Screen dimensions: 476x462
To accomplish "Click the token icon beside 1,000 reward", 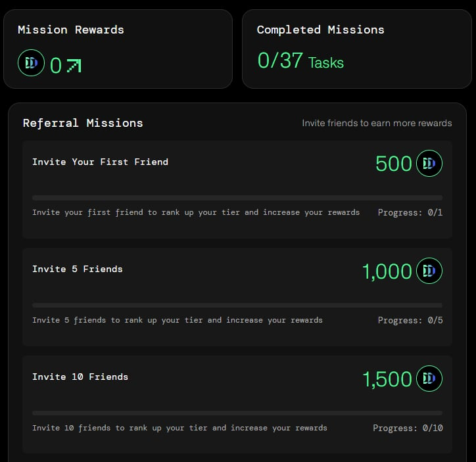I will click(x=429, y=271).
